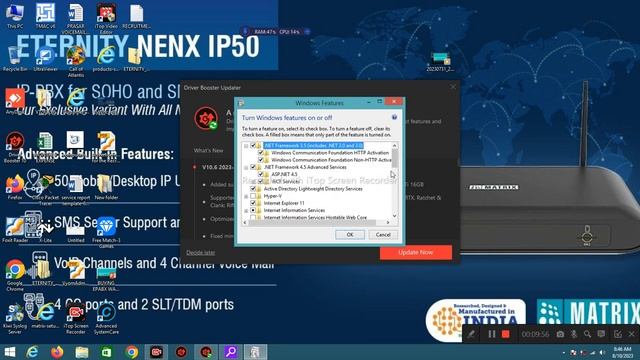The image size is (640, 360).
Task: Click the 20230731 desktop file thumbnail
Action: [x=439, y=62]
